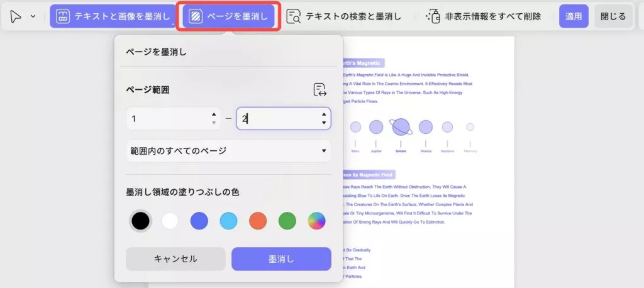Image resolution: width=644 pixels, height=288 pixels.
Task: Click 非表示情報をすべて削除
Action: [483, 16]
